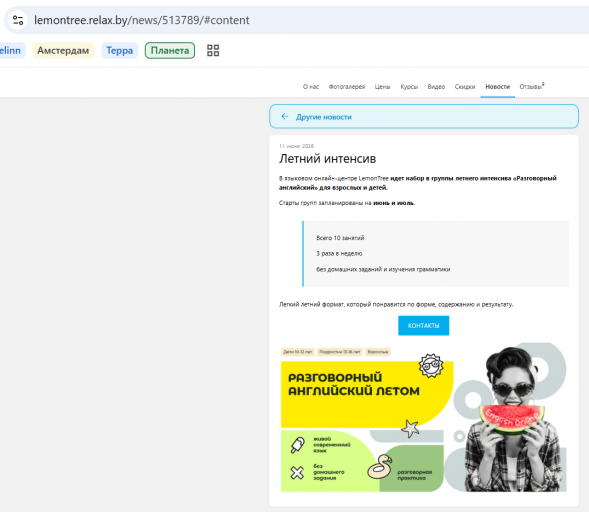
Task: Open the О нас menu item
Action: (311, 87)
